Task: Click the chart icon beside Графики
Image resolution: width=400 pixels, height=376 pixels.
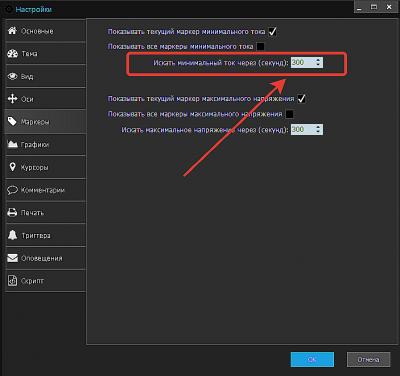Action: [x=12, y=144]
